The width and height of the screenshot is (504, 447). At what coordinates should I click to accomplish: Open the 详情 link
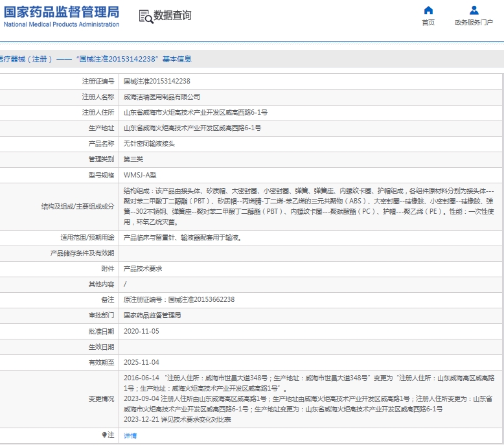tap(130, 435)
